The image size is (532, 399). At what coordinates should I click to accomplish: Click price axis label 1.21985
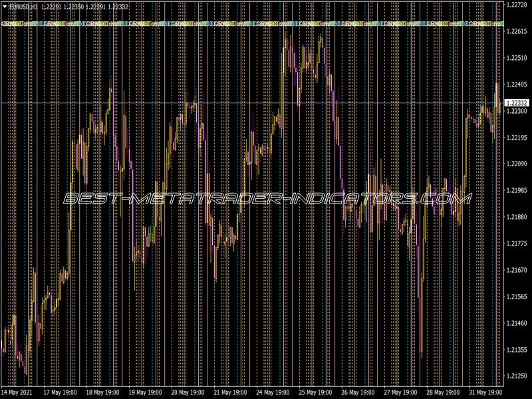[517, 190]
